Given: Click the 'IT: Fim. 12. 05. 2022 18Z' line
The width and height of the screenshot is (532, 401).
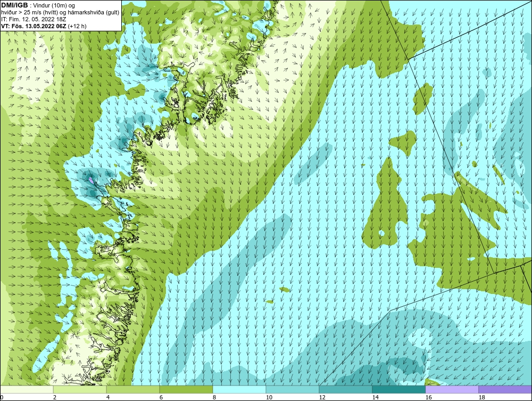Looking at the screenshot, I should point(34,19).
